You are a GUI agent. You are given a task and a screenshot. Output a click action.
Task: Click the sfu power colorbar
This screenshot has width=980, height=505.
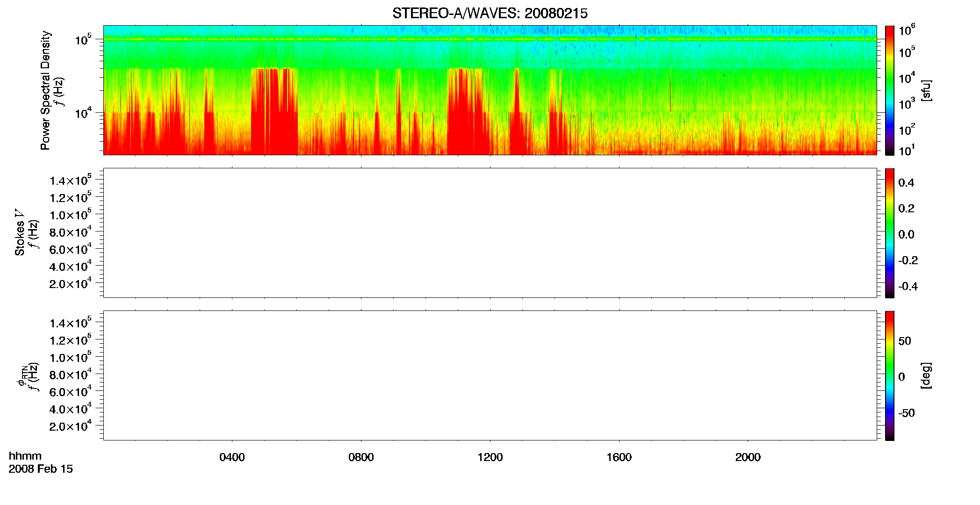click(889, 90)
